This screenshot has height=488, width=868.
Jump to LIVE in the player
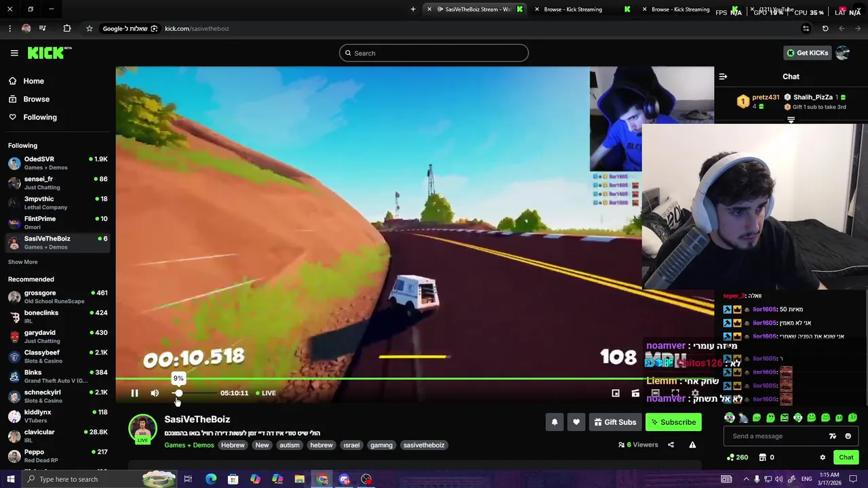point(266,393)
